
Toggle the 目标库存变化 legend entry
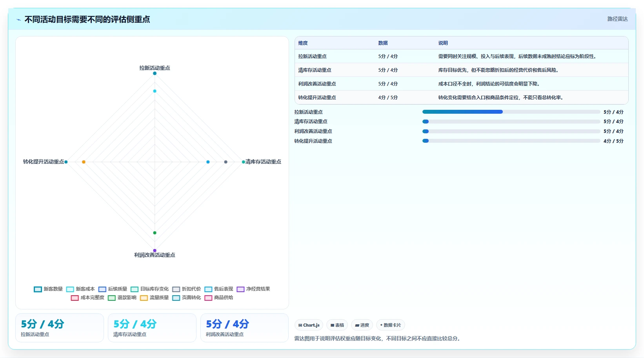click(x=149, y=289)
